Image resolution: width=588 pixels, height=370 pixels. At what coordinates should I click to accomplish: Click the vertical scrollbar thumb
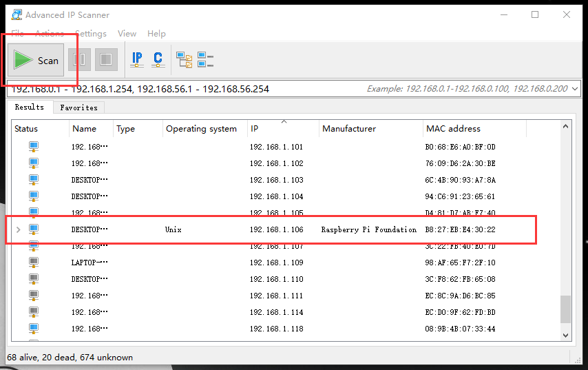tap(565, 309)
